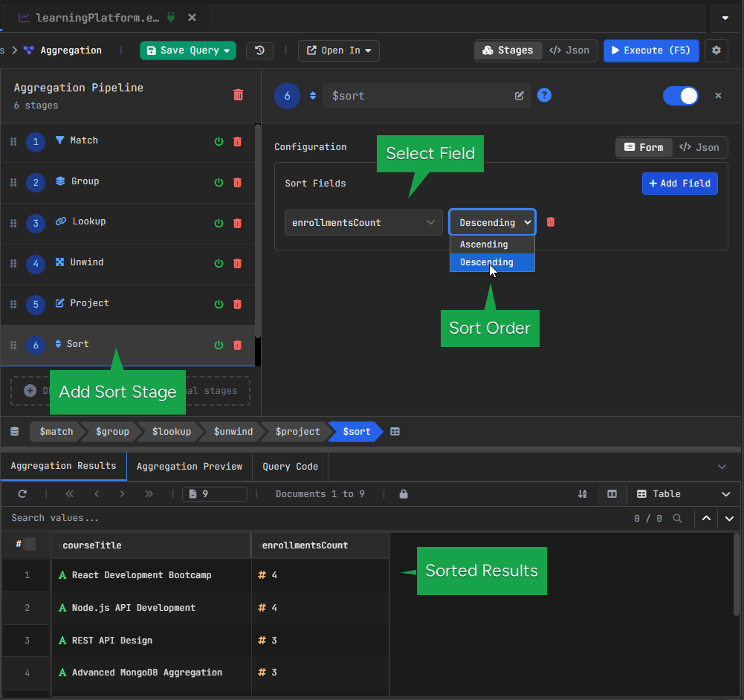The width and height of the screenshot is (744, 700).
Task: Open the enrollmentsCount field selector
Action: pos(363,222)
